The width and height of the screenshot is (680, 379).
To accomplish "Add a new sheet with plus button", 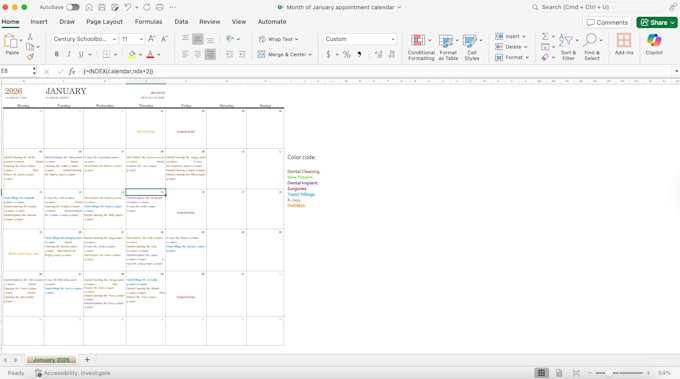I will 87,359.
